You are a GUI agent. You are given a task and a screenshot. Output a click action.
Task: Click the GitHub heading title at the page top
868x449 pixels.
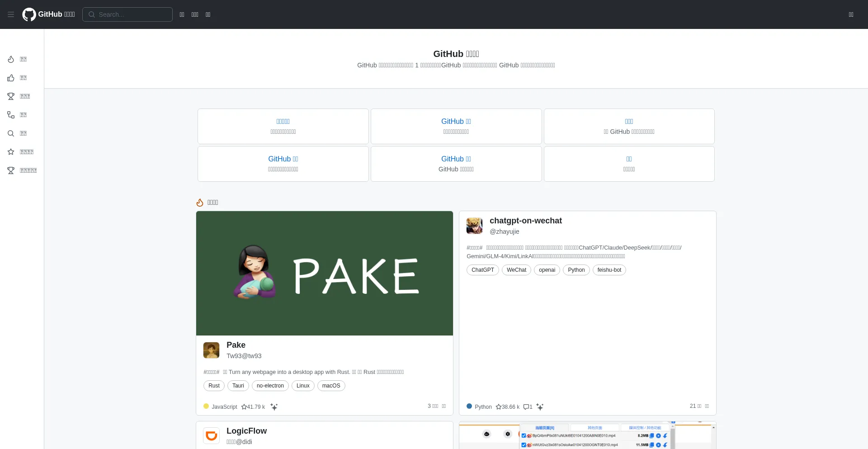pyautogui.click(x=456, y=54)
